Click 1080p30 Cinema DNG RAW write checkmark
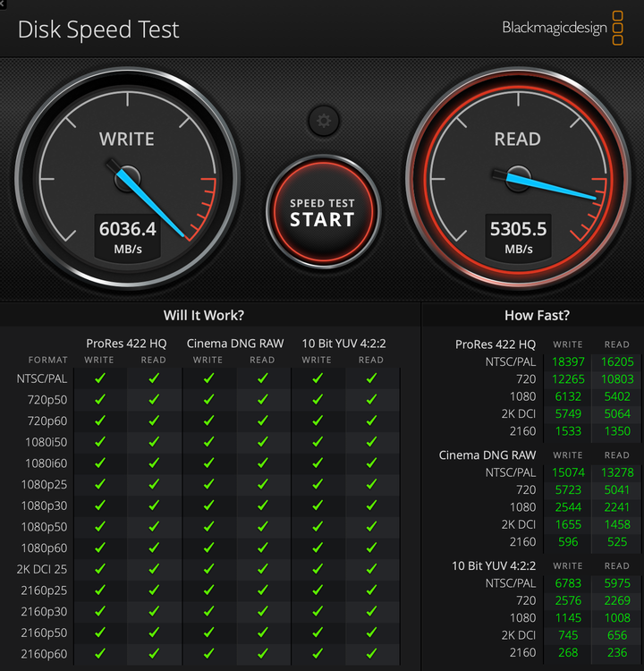The width and height of the screenshot is (644, 671). tap(208, 505)
